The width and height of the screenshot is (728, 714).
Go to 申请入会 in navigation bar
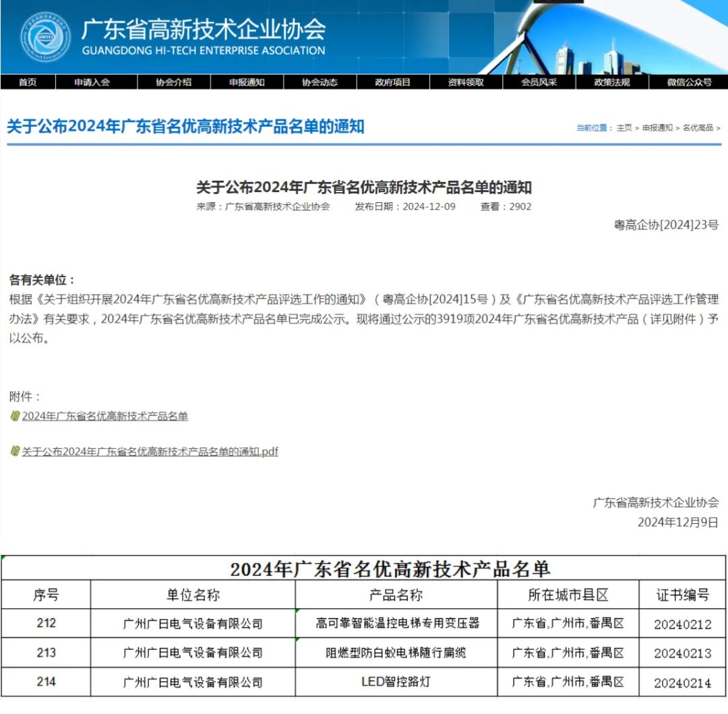[x=92, y=82]
